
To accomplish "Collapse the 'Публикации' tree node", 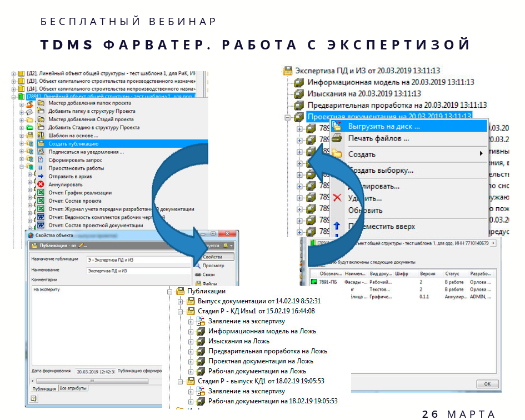I will (x=170, y=292).
